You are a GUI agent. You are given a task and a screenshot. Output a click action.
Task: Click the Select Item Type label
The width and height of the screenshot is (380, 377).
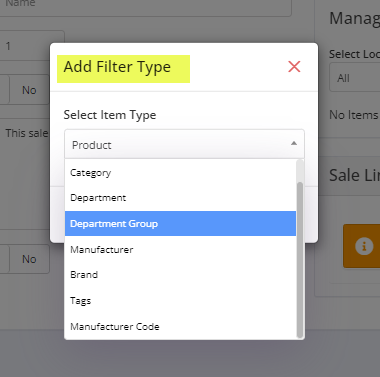(110, 115)
